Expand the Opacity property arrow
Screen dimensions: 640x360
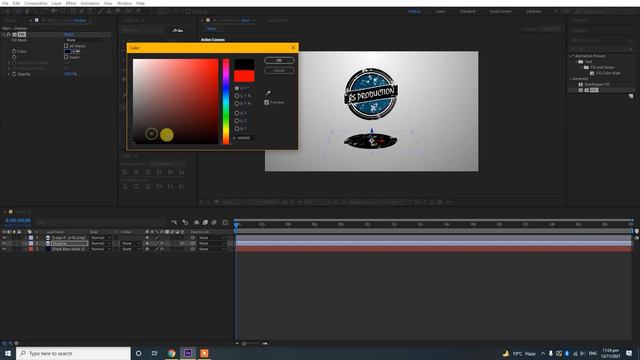pyautogui.click(x=9, y=74)
